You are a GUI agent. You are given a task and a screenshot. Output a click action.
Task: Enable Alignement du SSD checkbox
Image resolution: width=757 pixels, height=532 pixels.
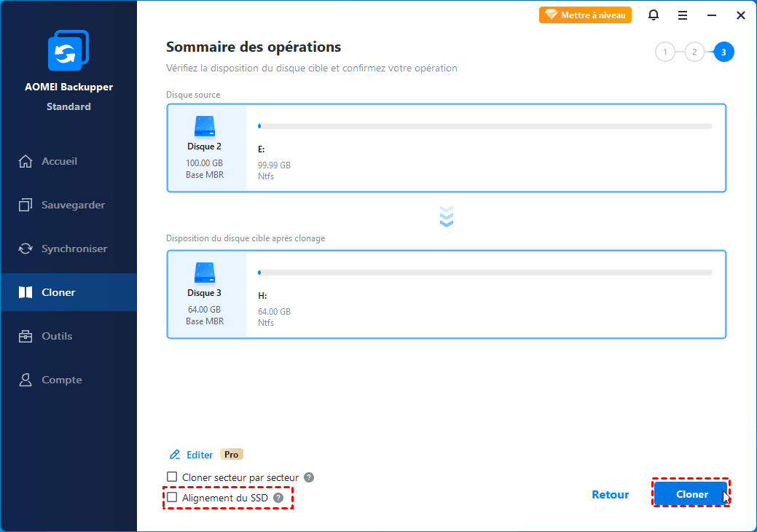coord(172,497)
